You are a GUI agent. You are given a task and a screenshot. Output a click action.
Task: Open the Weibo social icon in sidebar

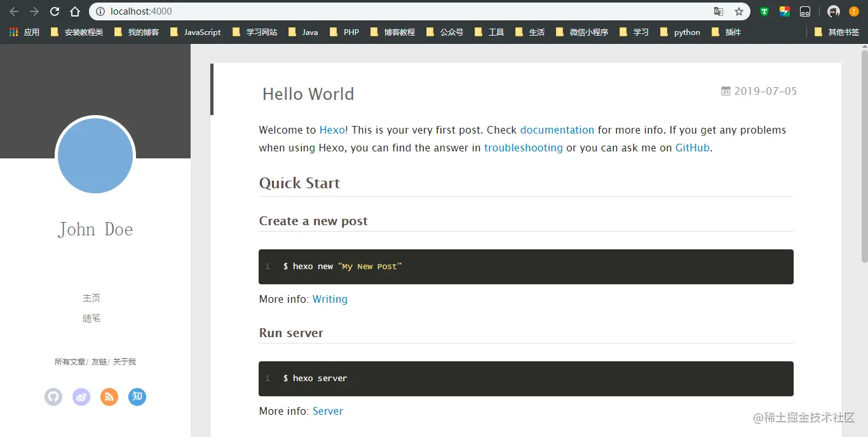coord(81,397)
